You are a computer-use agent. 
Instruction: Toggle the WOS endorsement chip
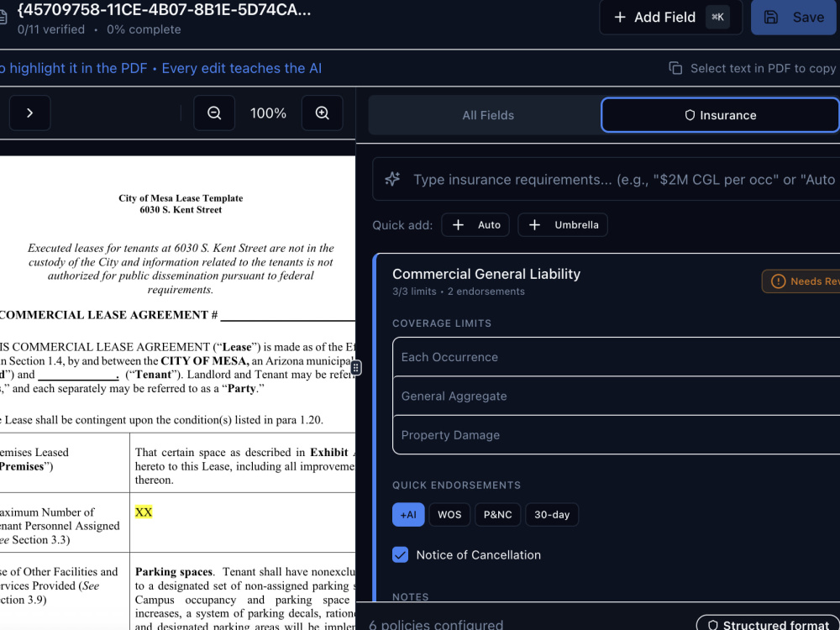click(449, 515)
